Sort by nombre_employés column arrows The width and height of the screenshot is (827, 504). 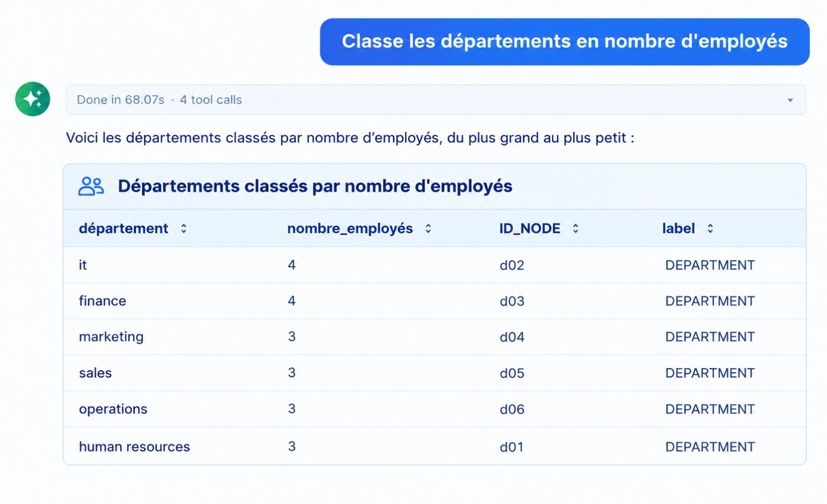click(x=428, y=228)
